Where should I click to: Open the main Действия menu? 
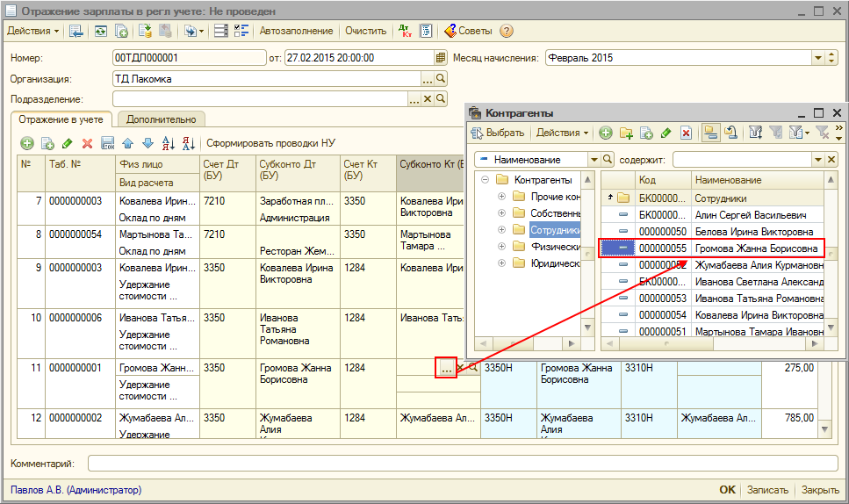(x=33, y=31)
